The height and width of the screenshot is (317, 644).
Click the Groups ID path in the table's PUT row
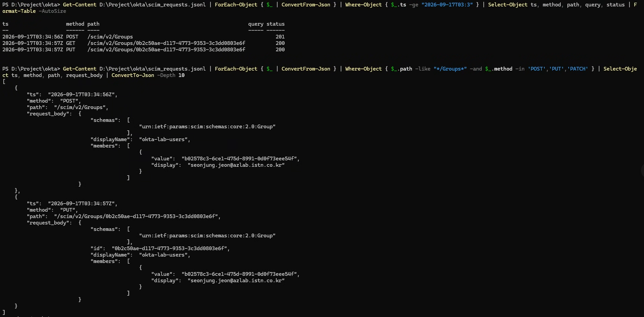166,50
